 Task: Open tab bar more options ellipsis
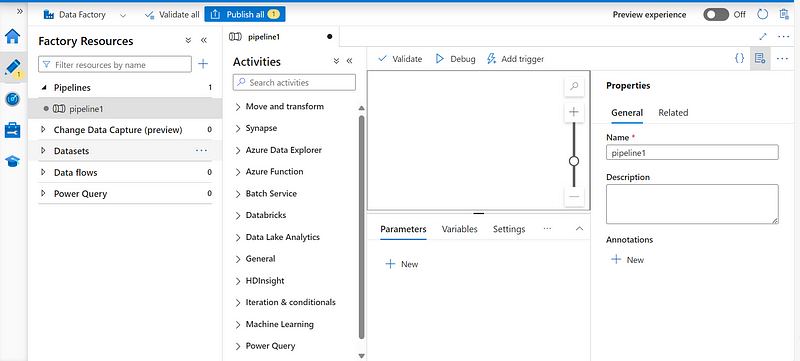point(784,37)
